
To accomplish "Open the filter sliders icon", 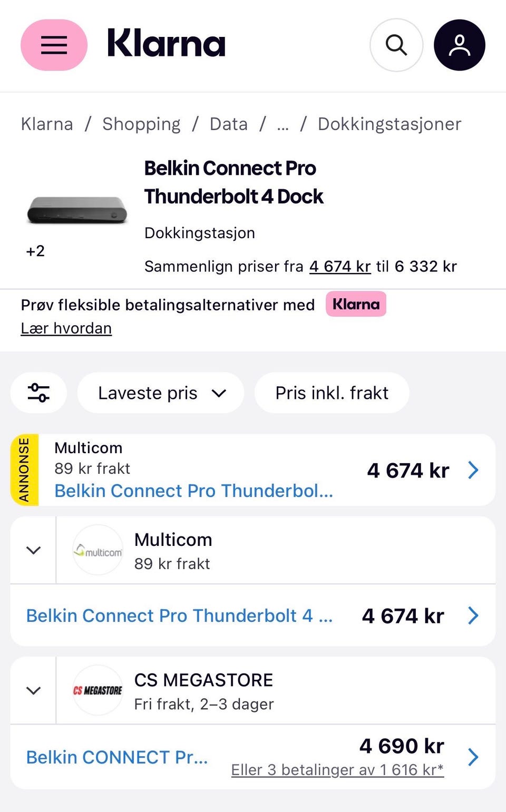I will point(38,393).
